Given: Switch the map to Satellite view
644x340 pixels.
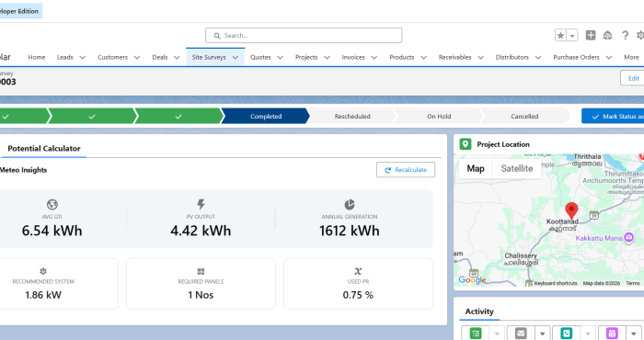Looking at the screenshot, I should pyautogui.click(x=517, y=168).
